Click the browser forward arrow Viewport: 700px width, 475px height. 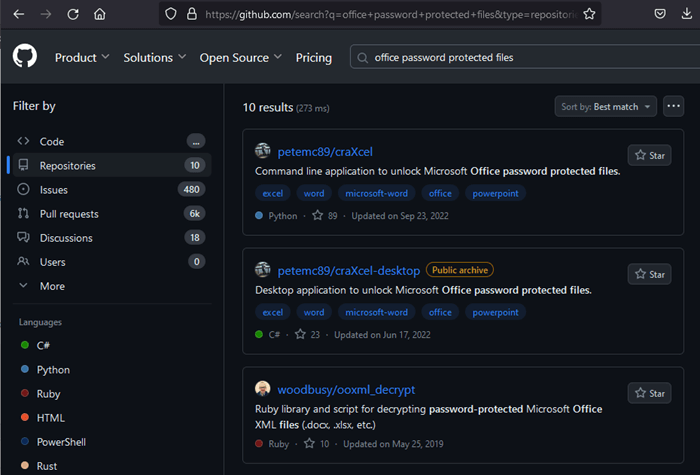click(46, 14)
